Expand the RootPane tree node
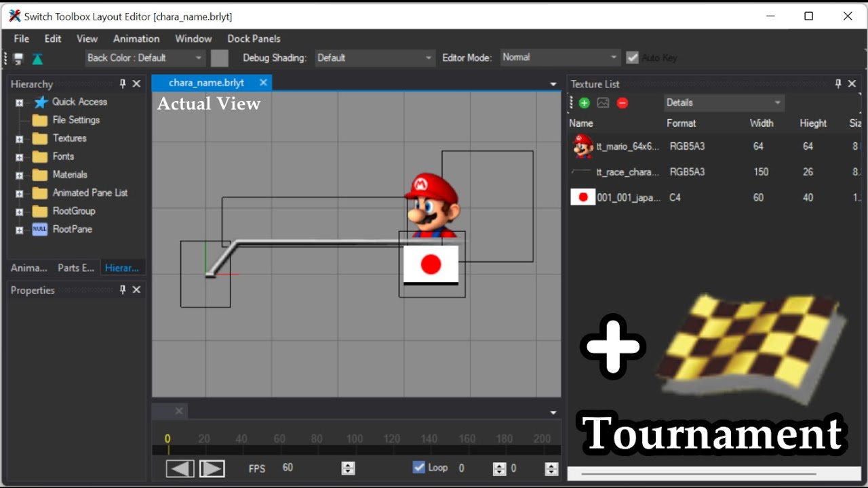868x488 pixels. pyautogui.click(x=19, y=230)
